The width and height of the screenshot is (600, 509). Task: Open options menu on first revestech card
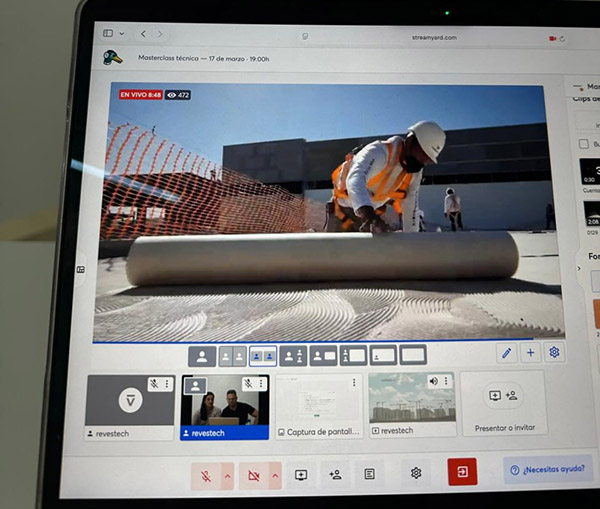pyautogui.click(x=167, y=384)
